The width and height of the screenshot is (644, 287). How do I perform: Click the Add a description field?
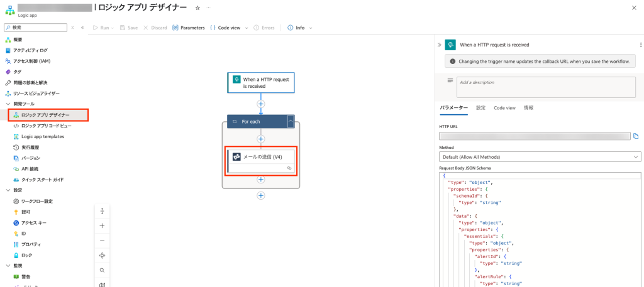click(x=547, y=87)
